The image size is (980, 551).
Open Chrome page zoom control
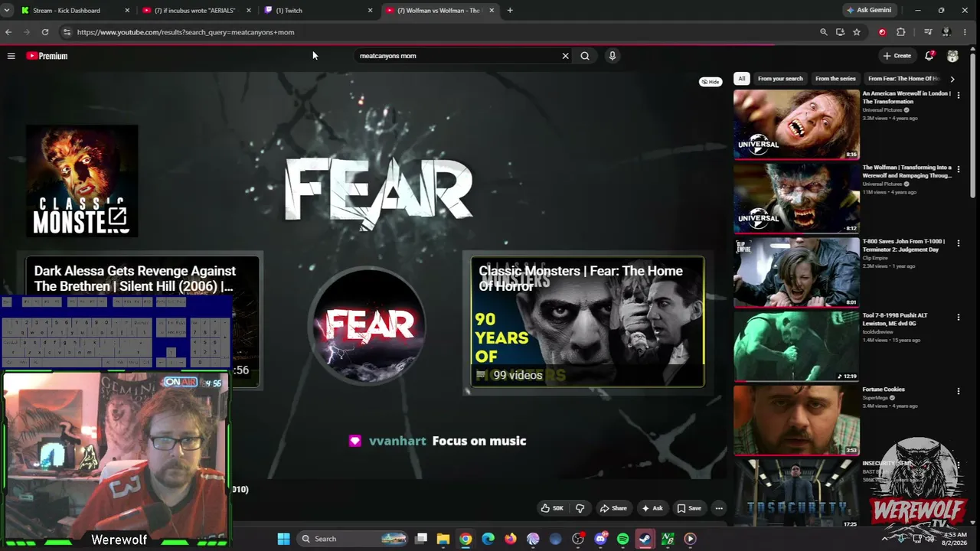(x=824, y=32)
